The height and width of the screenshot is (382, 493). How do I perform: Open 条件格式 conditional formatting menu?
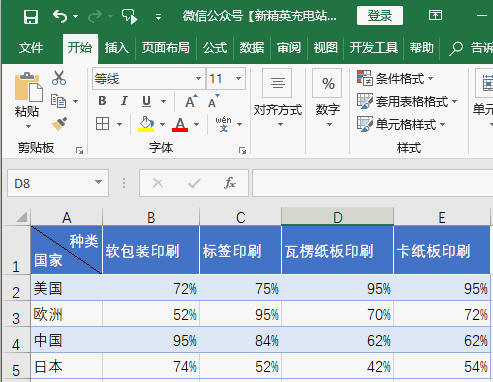(x=395, y=79)
